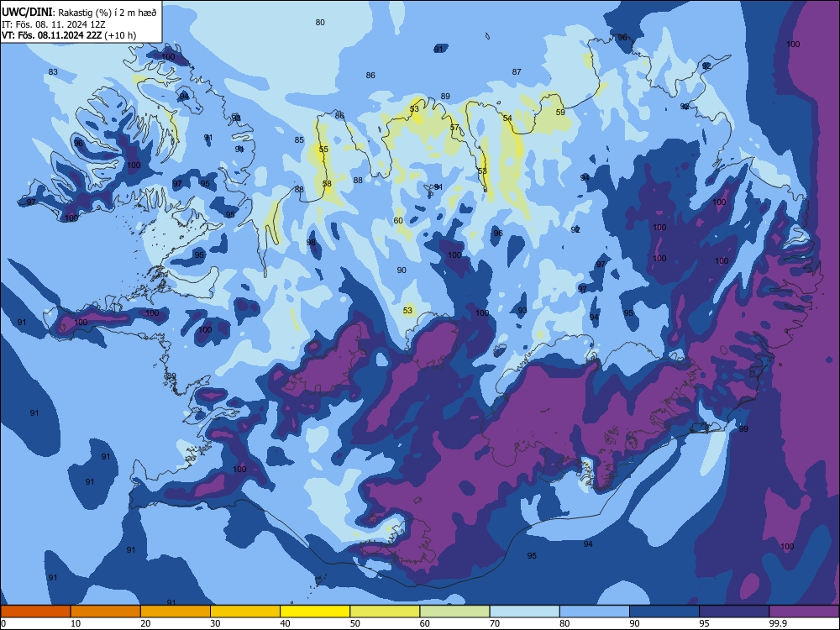Click the legend tick label 30
This screenshot has width=840, height=630.
point(215,623)
